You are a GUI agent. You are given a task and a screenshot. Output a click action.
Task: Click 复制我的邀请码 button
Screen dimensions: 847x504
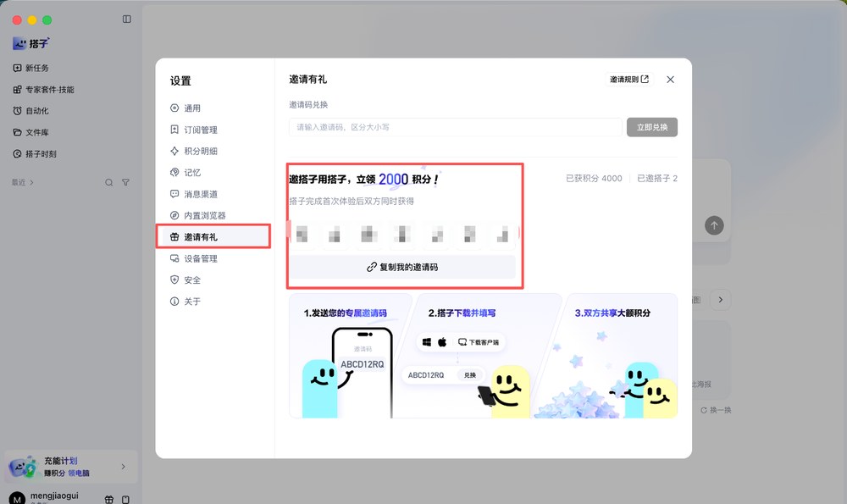pos(402,267)
